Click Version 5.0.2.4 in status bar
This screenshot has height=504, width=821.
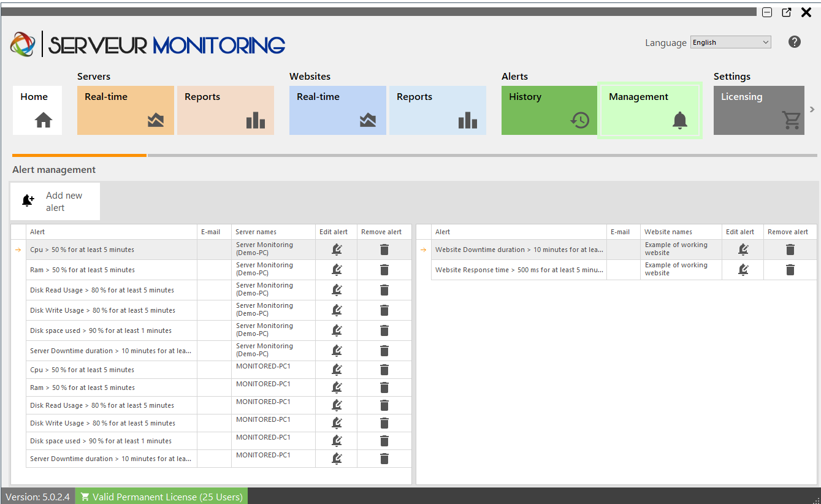pos(38,497)
